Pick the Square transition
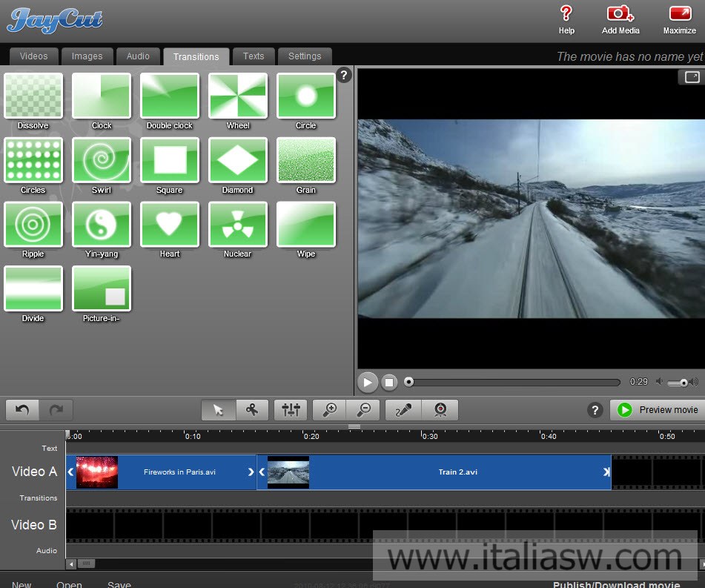705x588 pixels. [170, 160]
